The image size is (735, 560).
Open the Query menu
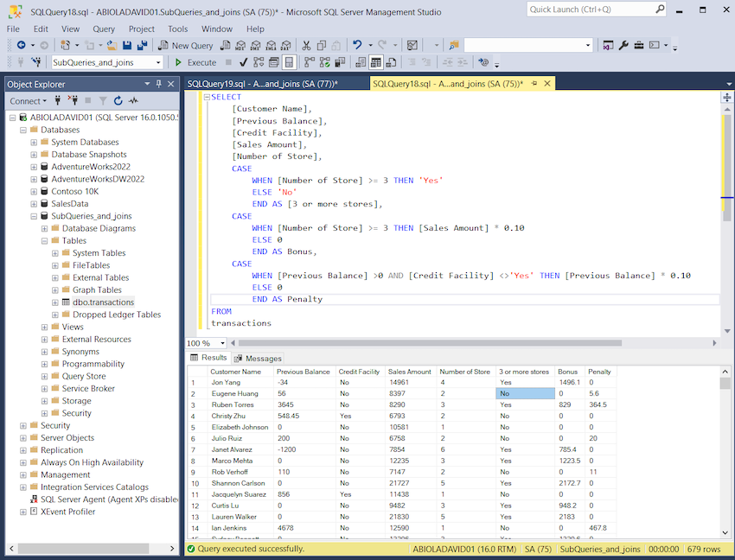(103, 28)
